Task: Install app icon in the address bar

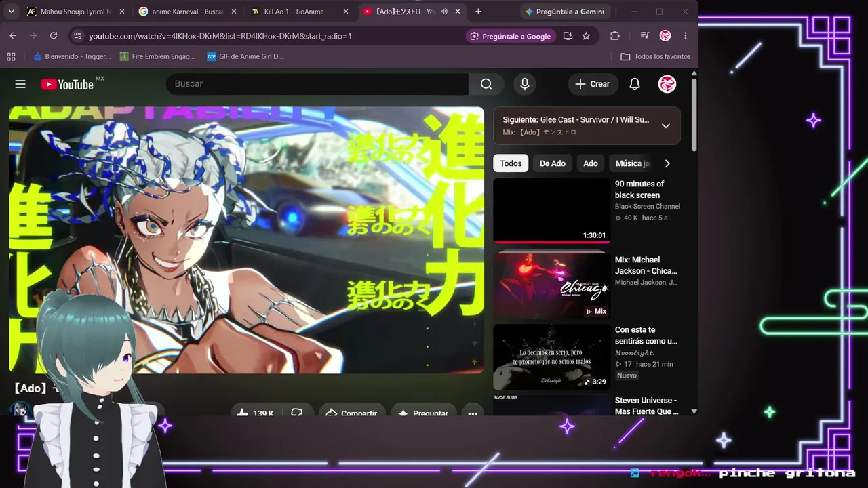Action: click(x=568, y=36)
